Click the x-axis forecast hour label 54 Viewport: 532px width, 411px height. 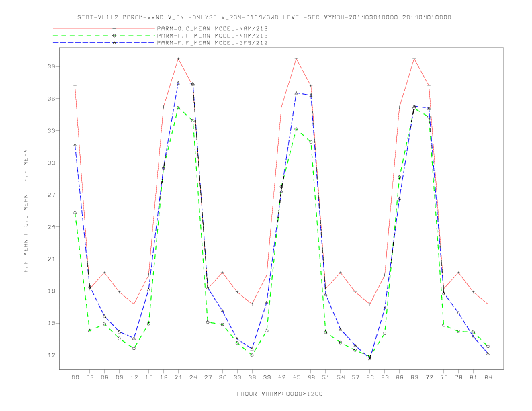pyautogui.click(x=341, y=377)
